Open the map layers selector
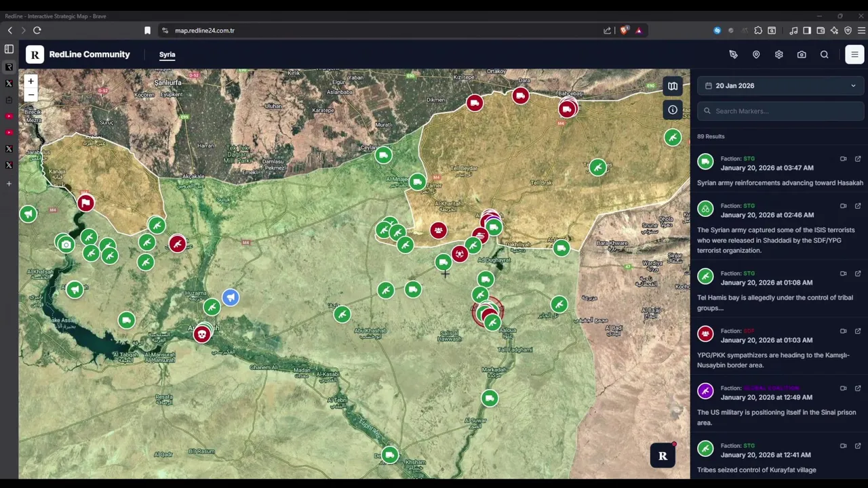868x488 pixels. (x=673, y=86)
